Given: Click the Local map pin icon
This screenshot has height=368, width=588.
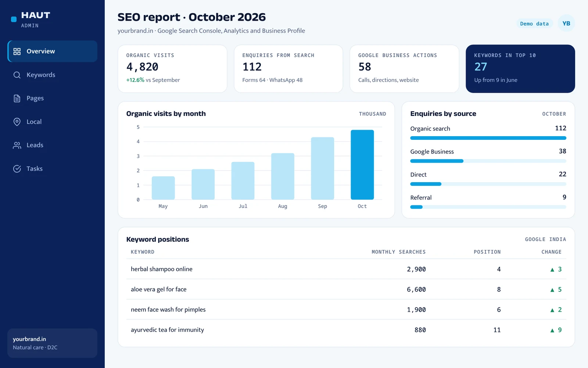Looking at the screenshot, I should pos(17,122).
